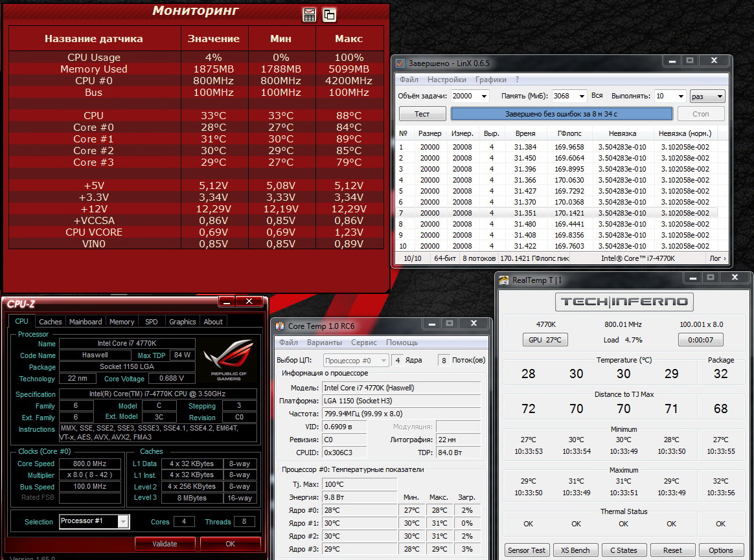Click the Частота 799.94МГц field in Core Temp
Screen dimensions: 754x560
401,414
